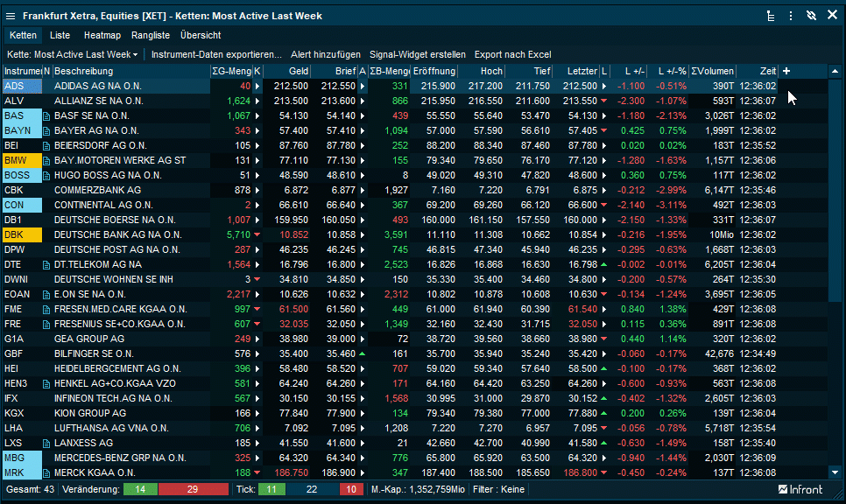Switch to the Rangliste tab

(x=150, y=35)
